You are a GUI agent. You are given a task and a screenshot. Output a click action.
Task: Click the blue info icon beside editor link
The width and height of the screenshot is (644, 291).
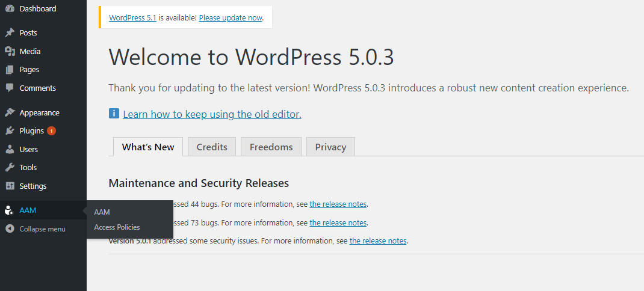tap(114, 113)
